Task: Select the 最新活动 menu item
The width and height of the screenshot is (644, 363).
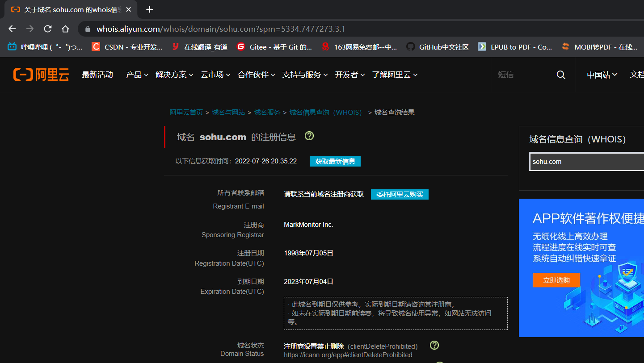Action: pos(97,75)
